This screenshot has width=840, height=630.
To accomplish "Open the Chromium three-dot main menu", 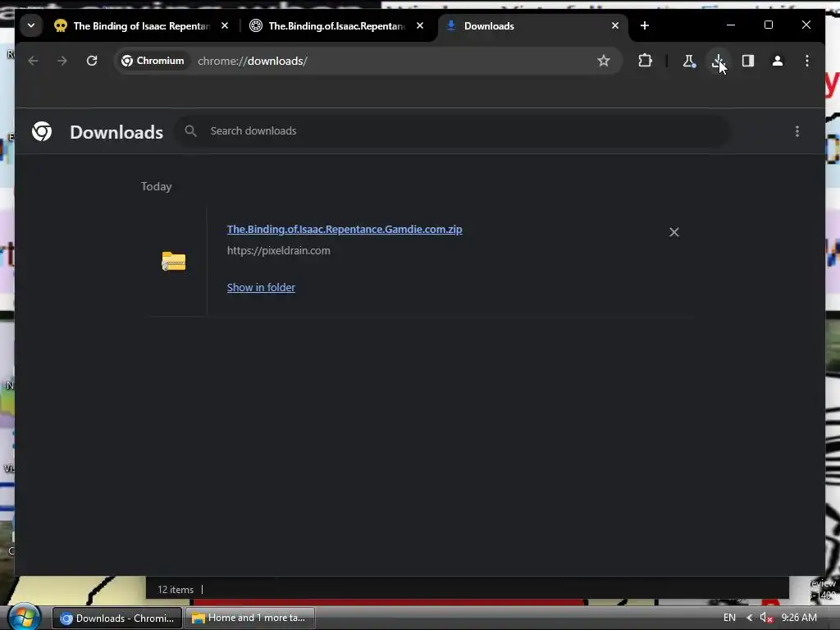I will [807, 61].
